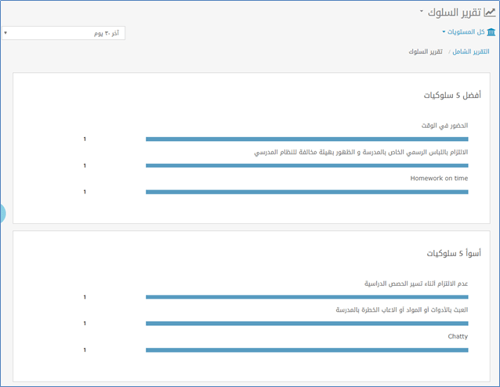The image size is (500, 387).
Task: Select the Homework on time label
Action: coord(439,178)
